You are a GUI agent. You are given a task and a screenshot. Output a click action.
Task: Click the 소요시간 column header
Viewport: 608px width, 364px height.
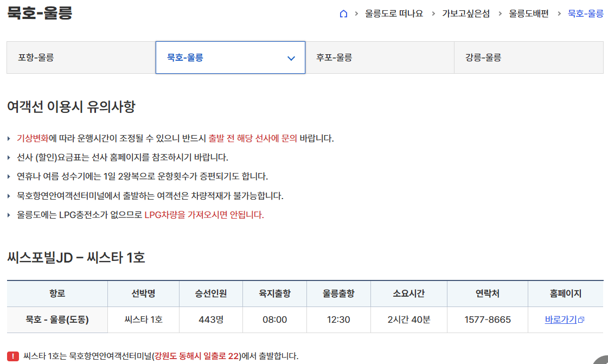[409, 293]
